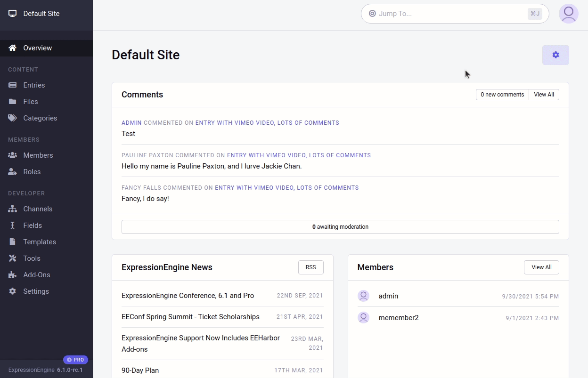The width and height of the screenshot is (588, 378).
Task: Click the Files folder icon
Action: click(x=13, y=102)
